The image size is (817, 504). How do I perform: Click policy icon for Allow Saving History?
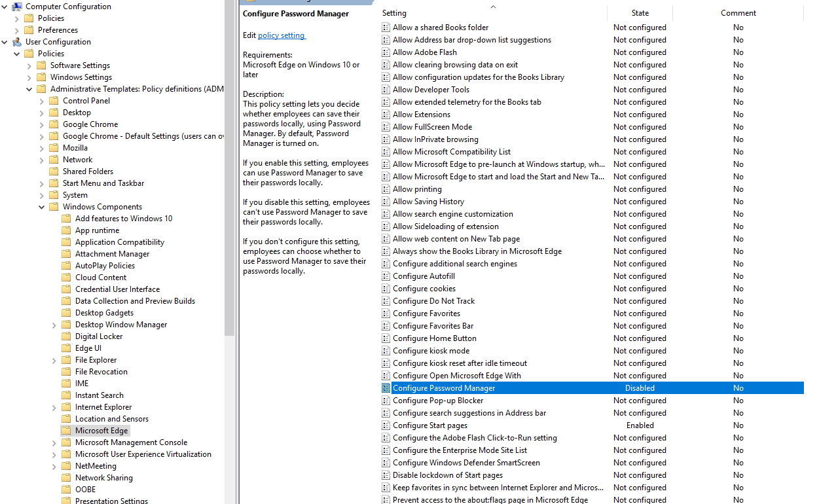[x=386, y=202]
